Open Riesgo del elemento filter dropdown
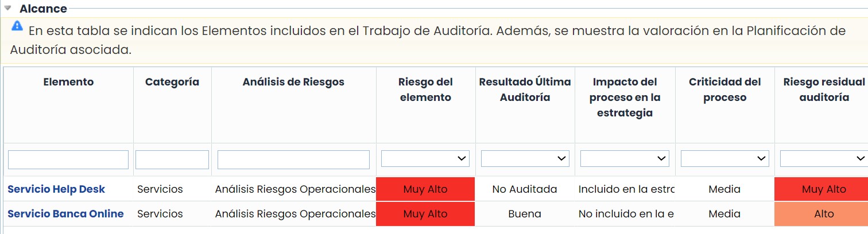Viewport: 868px width, 234px height. [425, 159]
